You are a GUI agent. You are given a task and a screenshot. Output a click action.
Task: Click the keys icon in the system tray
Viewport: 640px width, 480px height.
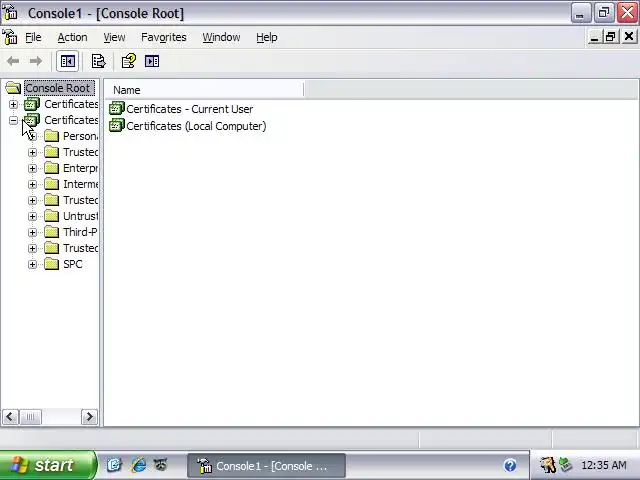[x=547, y=464]
